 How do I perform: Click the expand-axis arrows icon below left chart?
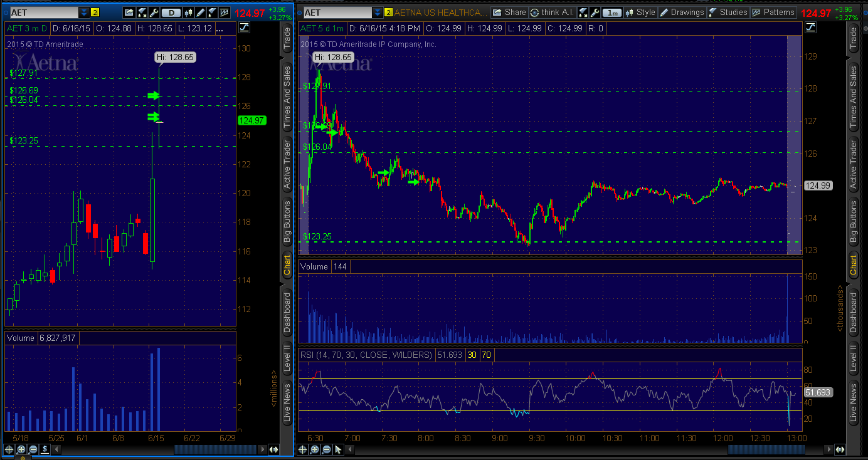pos(273,449)
